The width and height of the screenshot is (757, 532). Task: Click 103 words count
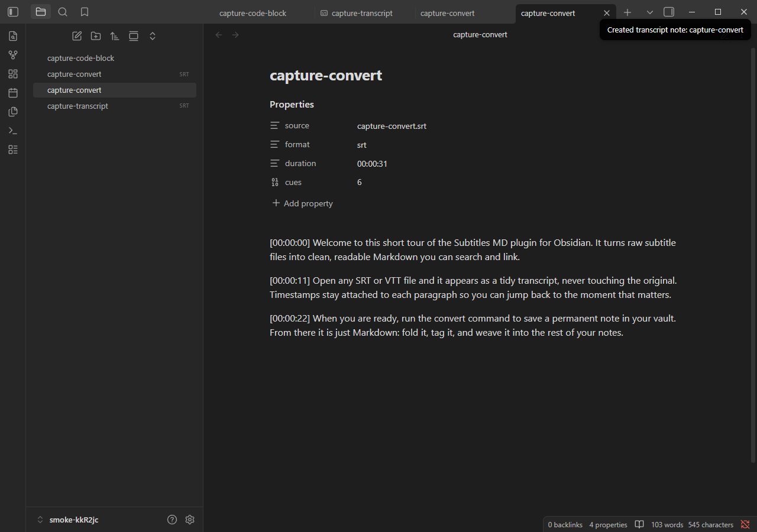pos(667,524)
